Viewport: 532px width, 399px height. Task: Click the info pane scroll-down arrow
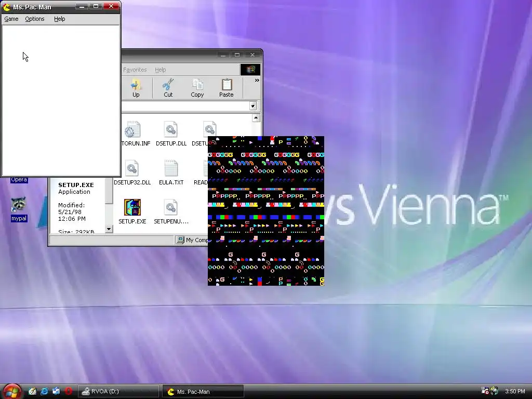point(109,229)
